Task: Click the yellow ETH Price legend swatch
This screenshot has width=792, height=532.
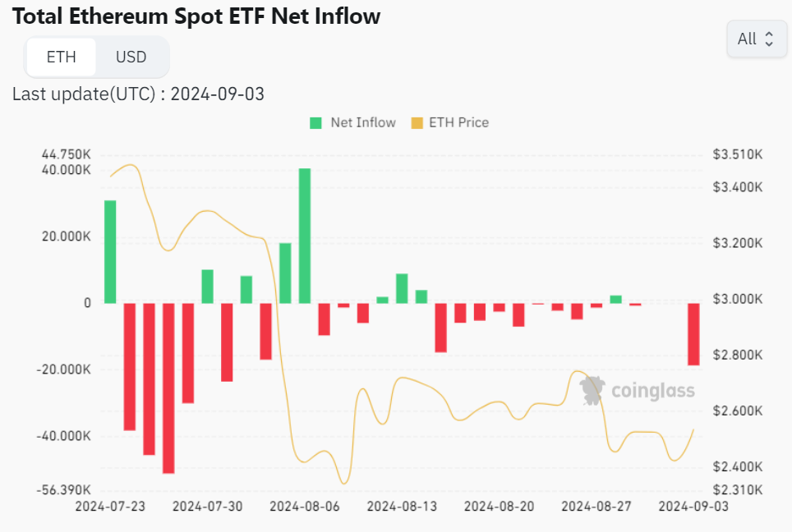Action: click(x=417, y=123)
